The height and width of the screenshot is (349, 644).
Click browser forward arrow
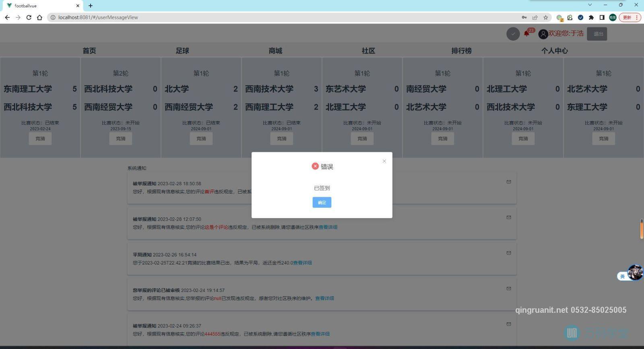pyautogui.click(x=18, y=17)
